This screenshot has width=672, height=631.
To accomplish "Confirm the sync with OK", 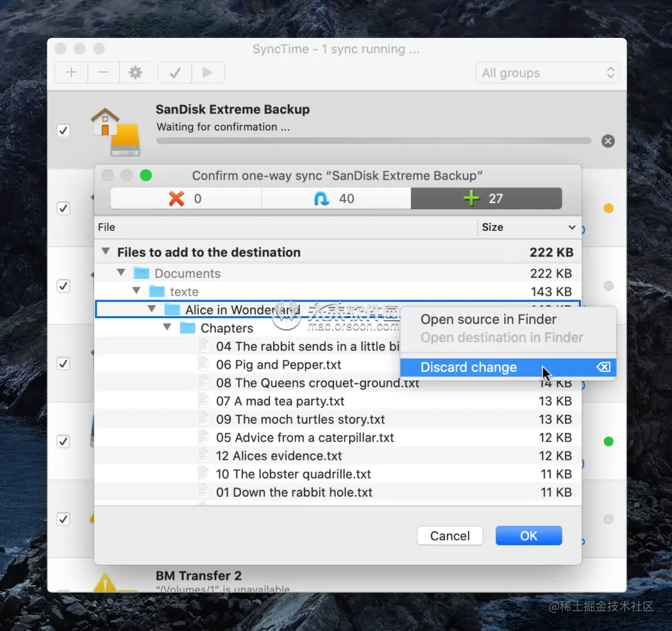I will tap(528, 536).
